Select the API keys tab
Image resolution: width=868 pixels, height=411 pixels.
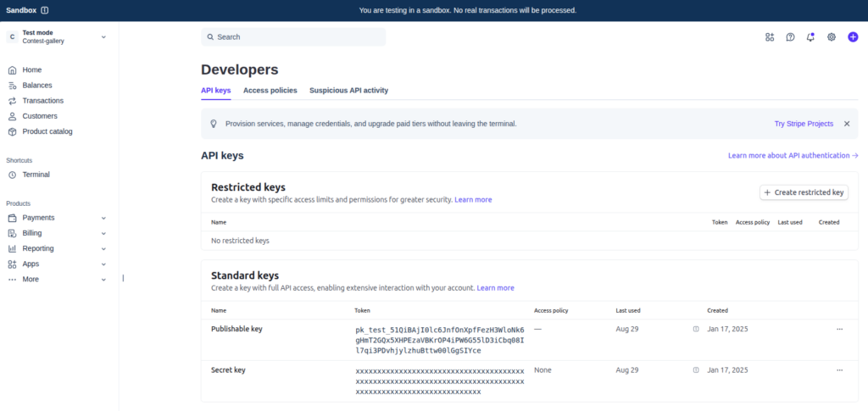click(216, 90)
